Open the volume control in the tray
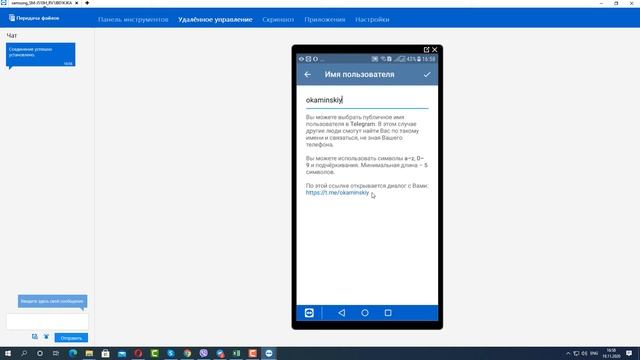 (584, 353)
